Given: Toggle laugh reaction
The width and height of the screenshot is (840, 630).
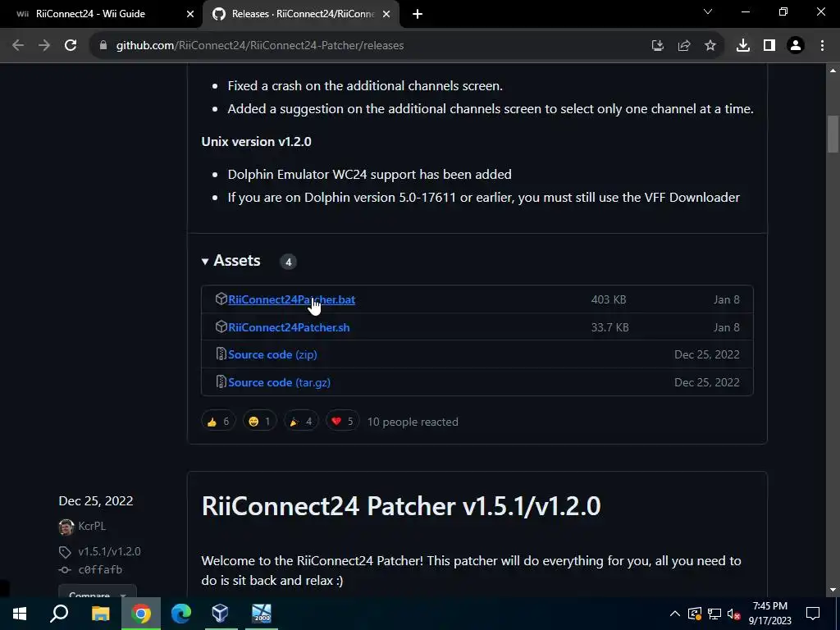Looking at the screenshot, I should [x=260, y=422].
